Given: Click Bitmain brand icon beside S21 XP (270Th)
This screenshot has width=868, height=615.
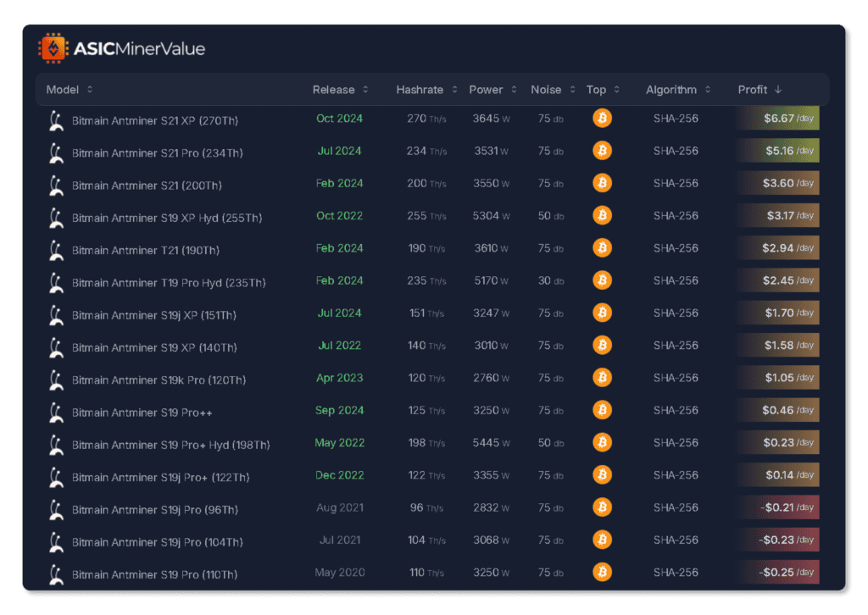Looking at the screenshot, I should point(56,120).
